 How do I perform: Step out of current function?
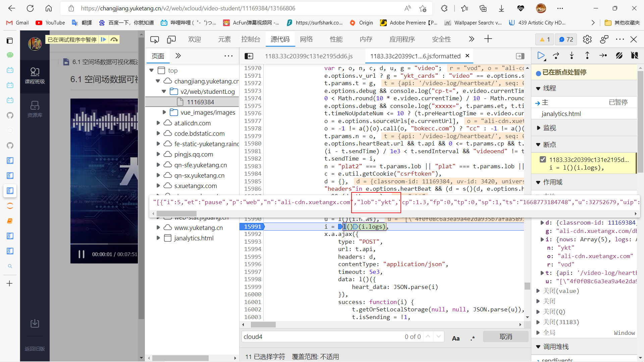pyautogui.click(x=587, y=56)
